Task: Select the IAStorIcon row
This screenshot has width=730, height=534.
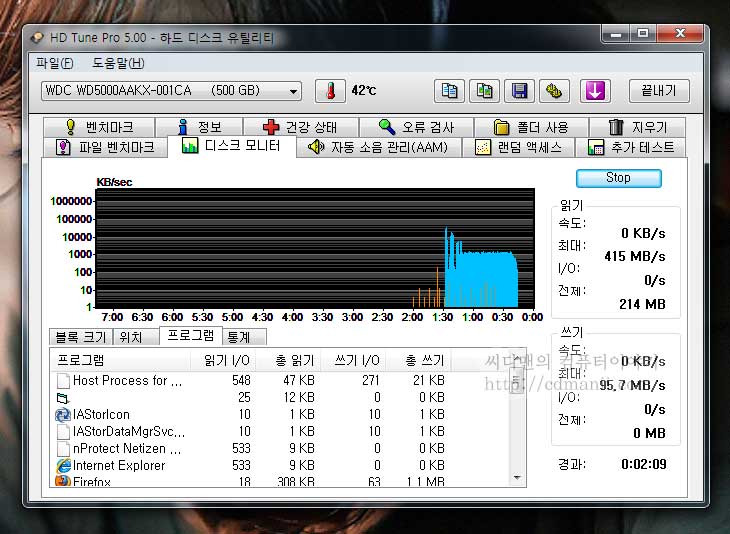Action: 279,414
